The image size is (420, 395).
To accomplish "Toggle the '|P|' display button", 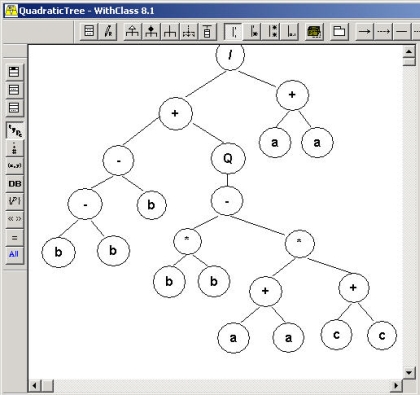I will pyautogui.click(x=14, y=201).
